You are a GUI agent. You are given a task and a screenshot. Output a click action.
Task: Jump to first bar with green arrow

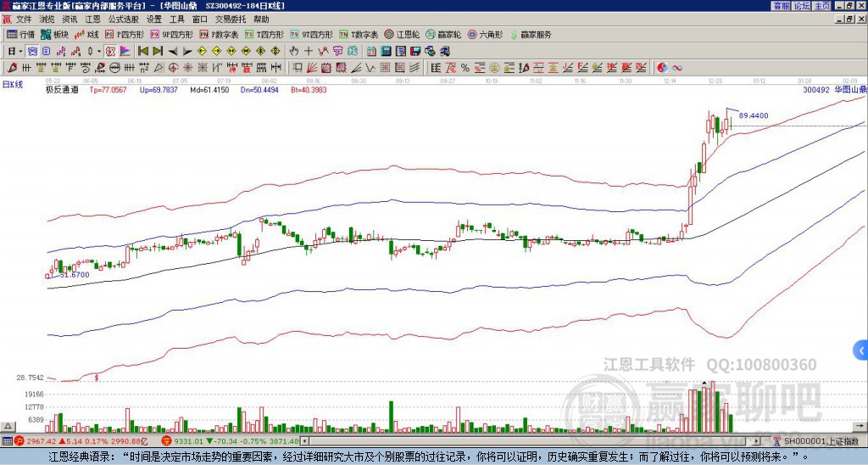(x=142, y=52)
